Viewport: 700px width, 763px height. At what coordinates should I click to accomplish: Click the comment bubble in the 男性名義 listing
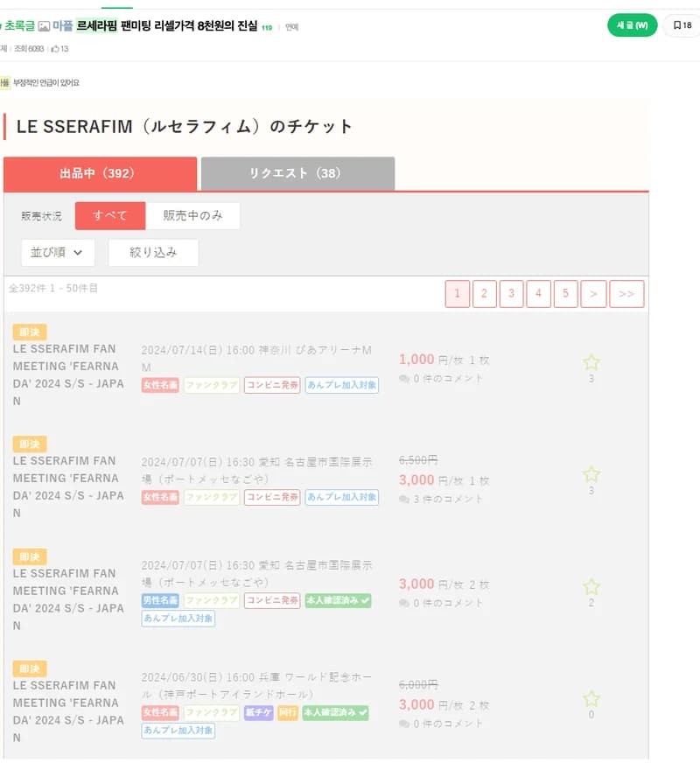pyautogui.click(x=403, y=604)
